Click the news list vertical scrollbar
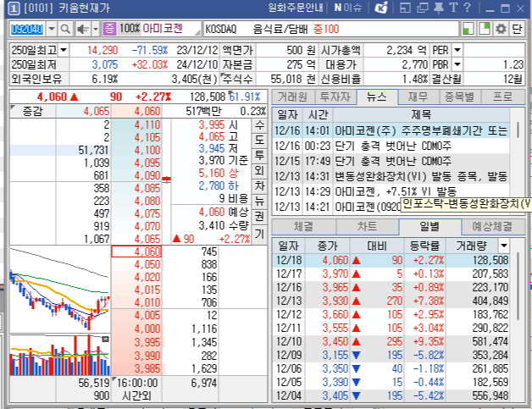Screen dimensions: 532x409 coord(518,130)
